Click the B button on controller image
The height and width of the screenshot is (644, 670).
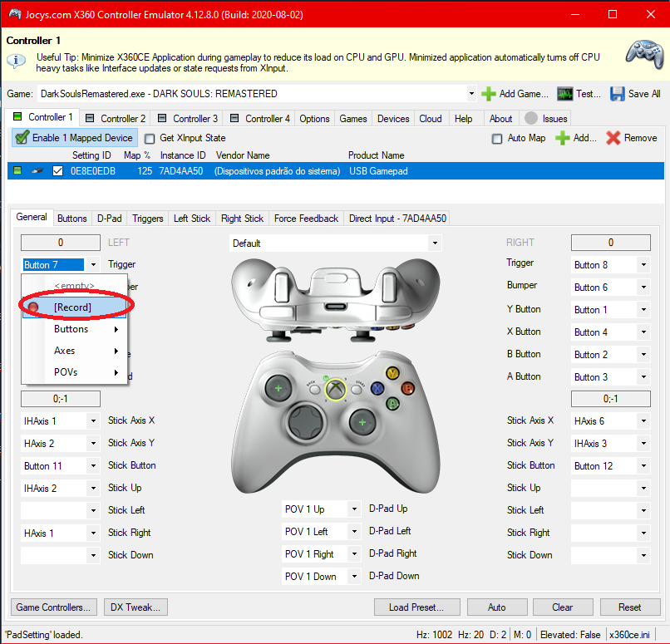[x=407, y=389]
